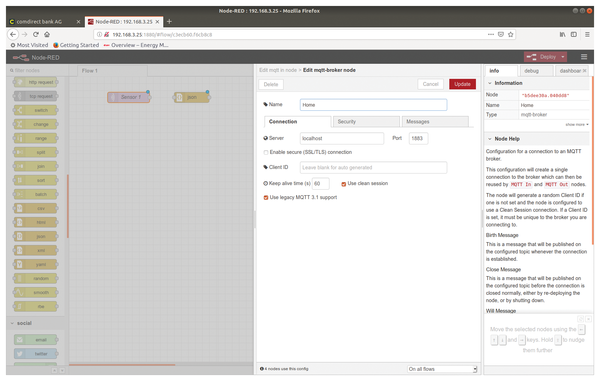
Task: Switch to the Messages tab
Action: (435, 122)
